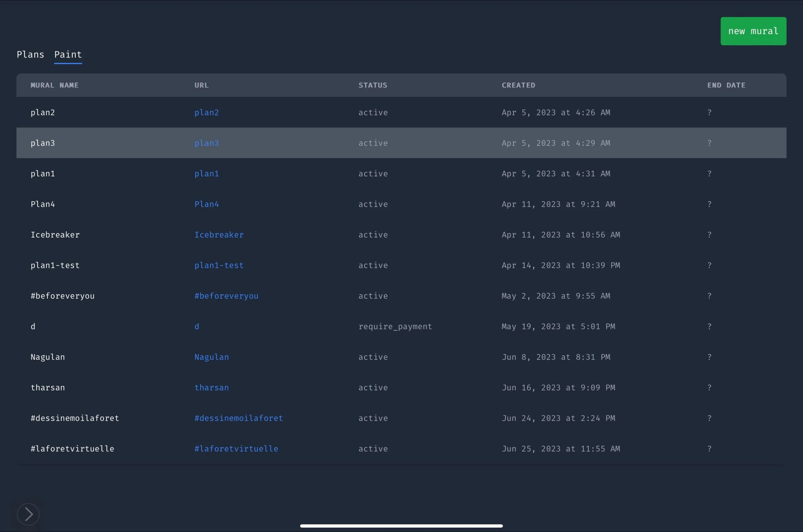Switch to the Plans tab

[x=30, y=55]
